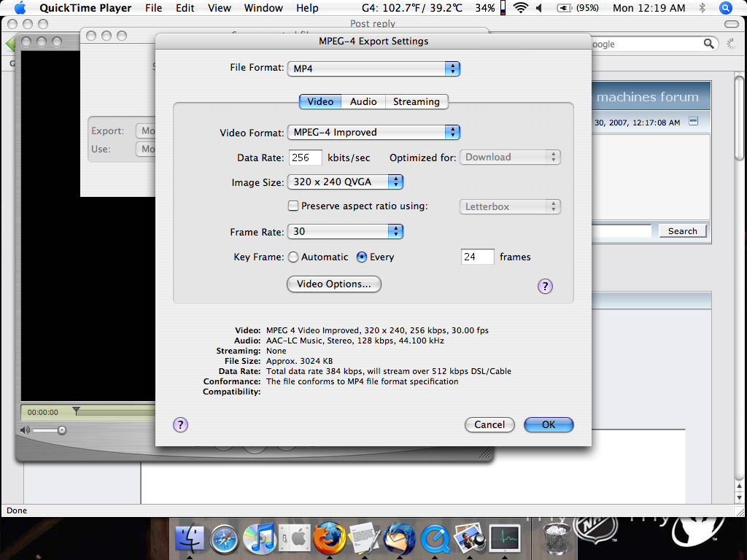Open Thunderbird mail in the Dock
Image resolution: width=747 pixels, height=560 pixels.
tap(399, 539)
